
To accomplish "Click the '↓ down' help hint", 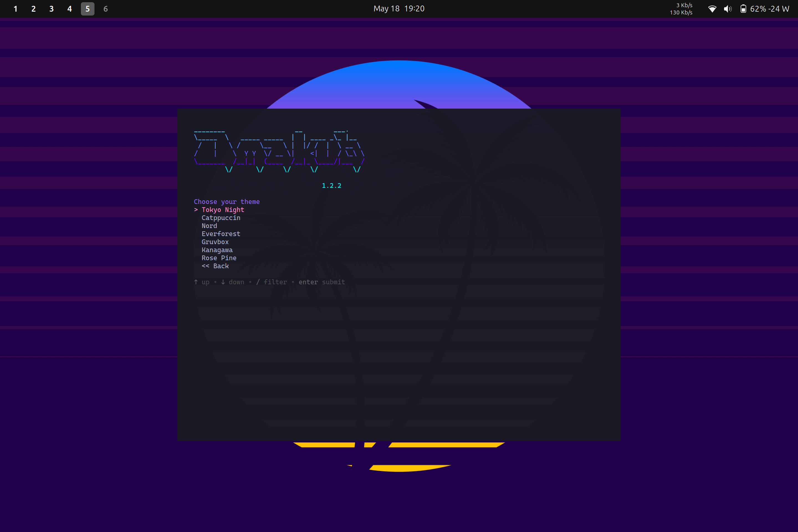I will tap(232, 282).
